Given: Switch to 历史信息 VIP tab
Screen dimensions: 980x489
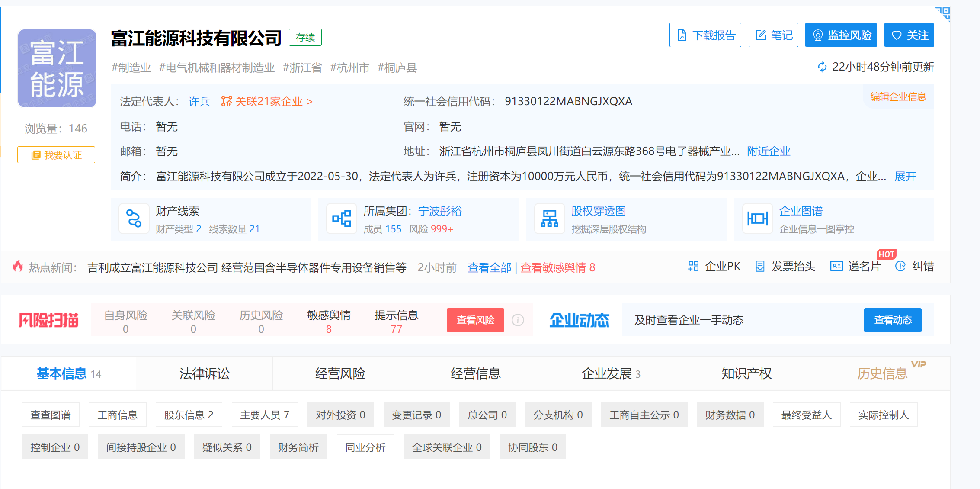Looking at the screenshot, I should [883, 373].
